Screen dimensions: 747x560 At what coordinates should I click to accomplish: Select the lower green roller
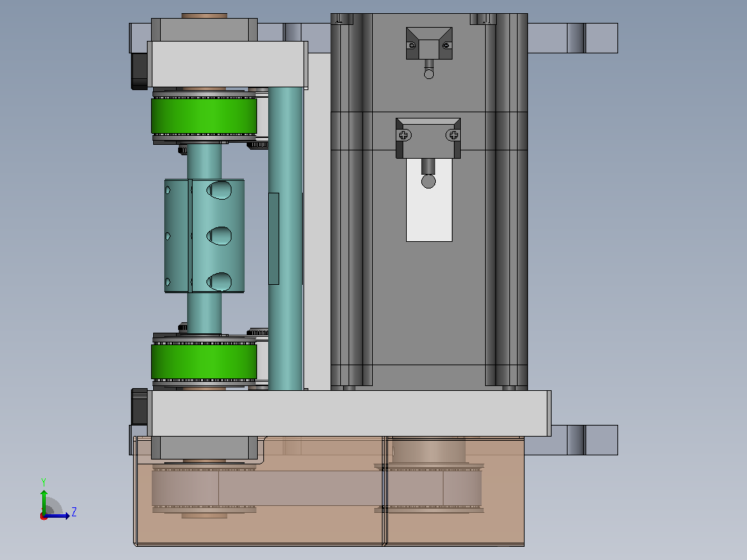(204, 362)
